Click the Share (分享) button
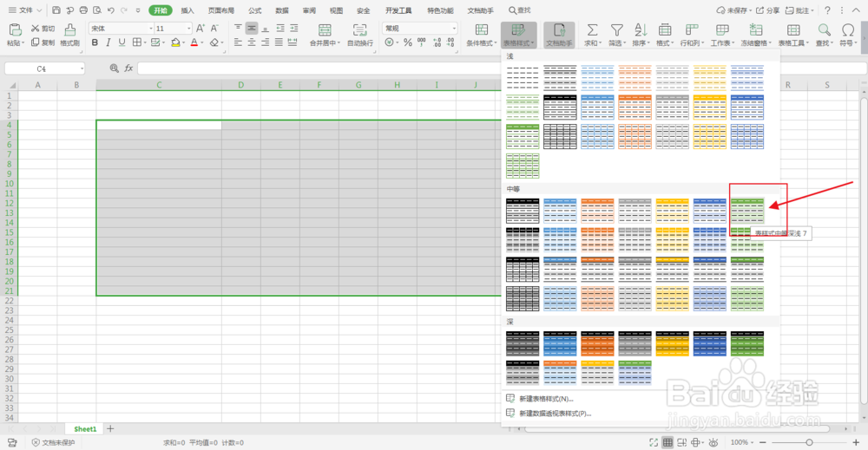Viewport: 868px width, 450px height. coord(768,10)
